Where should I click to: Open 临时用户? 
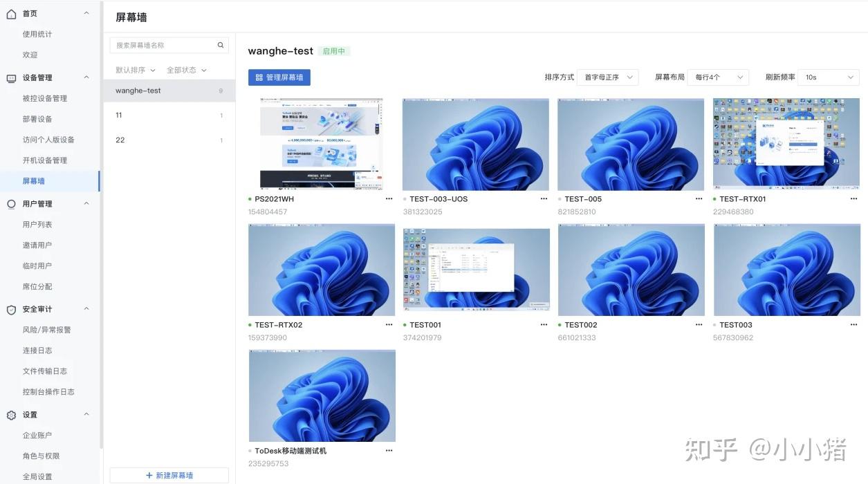[37, 266]
